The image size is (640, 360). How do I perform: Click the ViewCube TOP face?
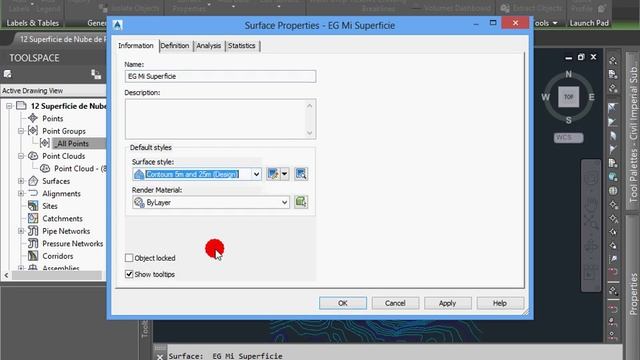tap(569, 97)
